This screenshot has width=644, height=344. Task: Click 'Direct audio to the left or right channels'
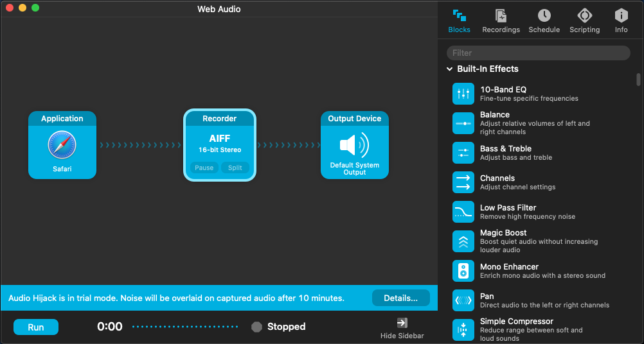[x=544, y=305]
